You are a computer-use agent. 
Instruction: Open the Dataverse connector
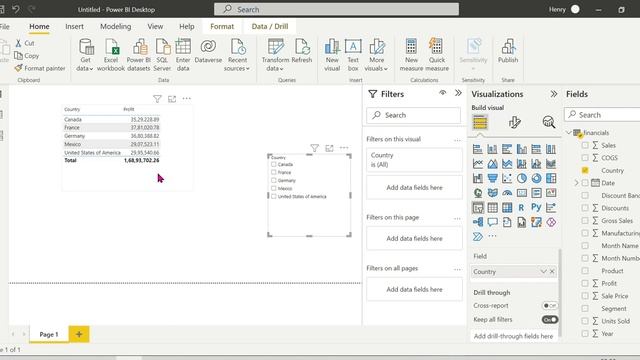[208, 51]
